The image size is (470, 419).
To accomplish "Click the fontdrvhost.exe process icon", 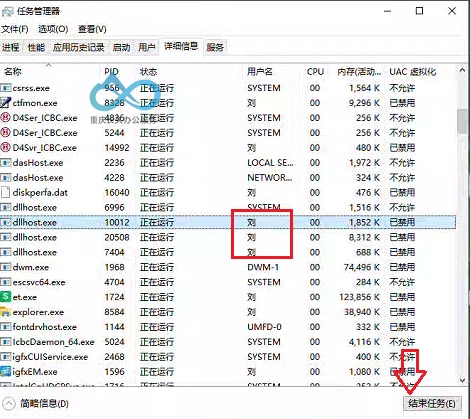I will (6, 327).
